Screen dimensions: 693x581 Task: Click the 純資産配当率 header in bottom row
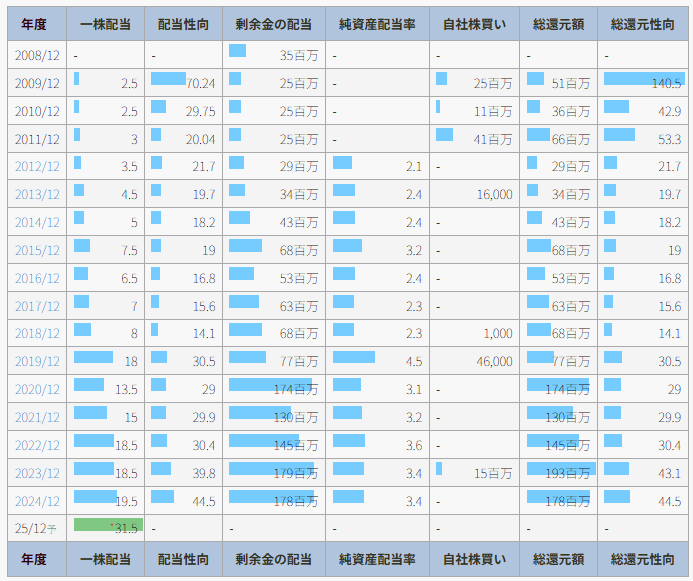click(x=376, y=559)
